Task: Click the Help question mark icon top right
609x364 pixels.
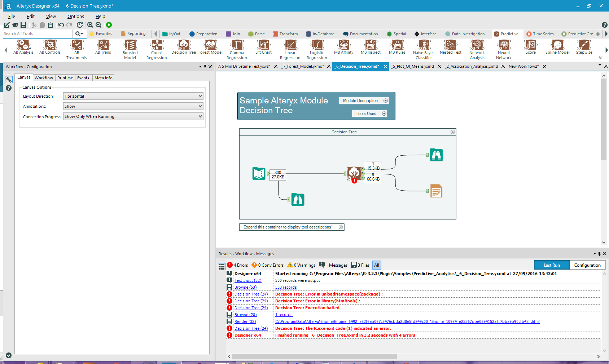Action: pyautogui.click(x=605, y=25)
